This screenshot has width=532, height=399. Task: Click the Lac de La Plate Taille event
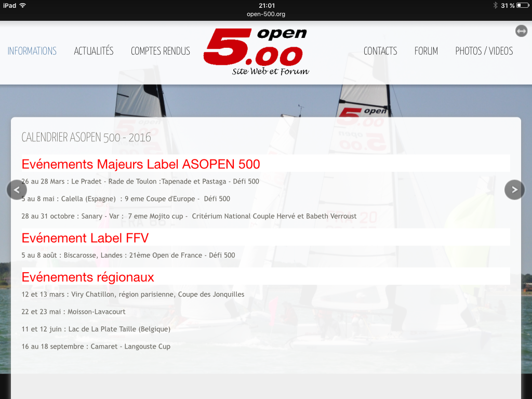click(96, 329)
